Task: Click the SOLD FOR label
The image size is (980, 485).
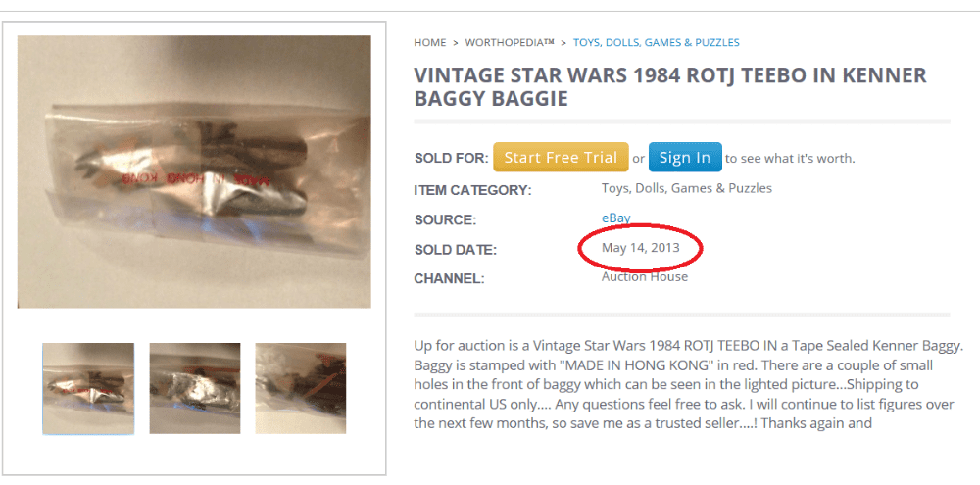Action: [x=450, y=159]
